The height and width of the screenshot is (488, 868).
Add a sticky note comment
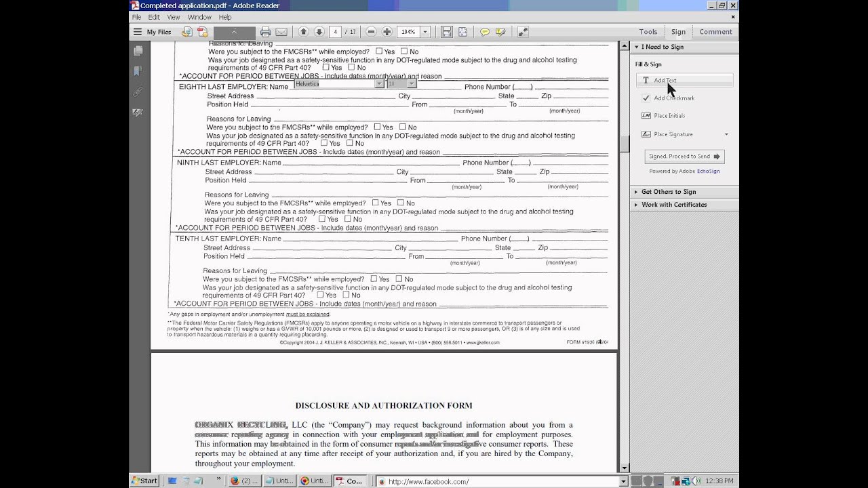[x=485, y=32]
